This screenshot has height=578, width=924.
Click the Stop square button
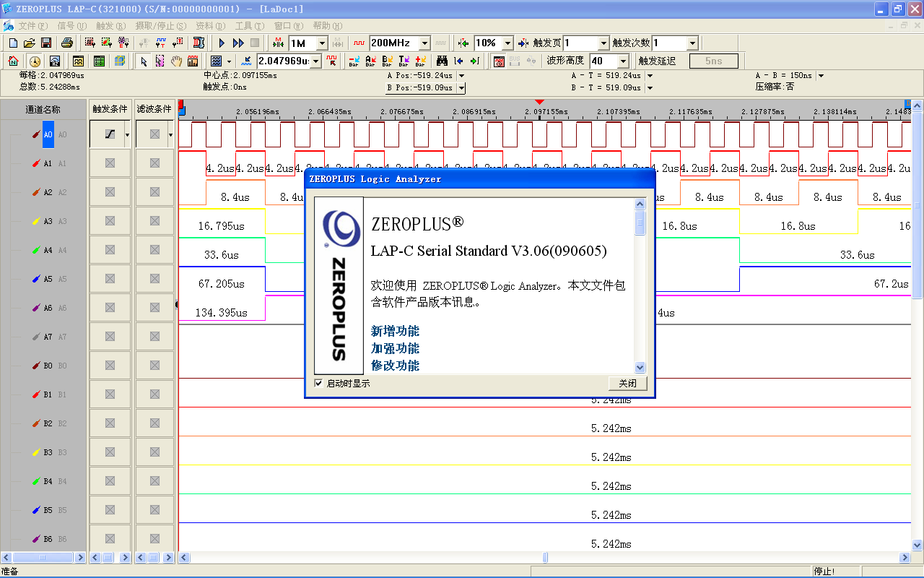point(255,43)
